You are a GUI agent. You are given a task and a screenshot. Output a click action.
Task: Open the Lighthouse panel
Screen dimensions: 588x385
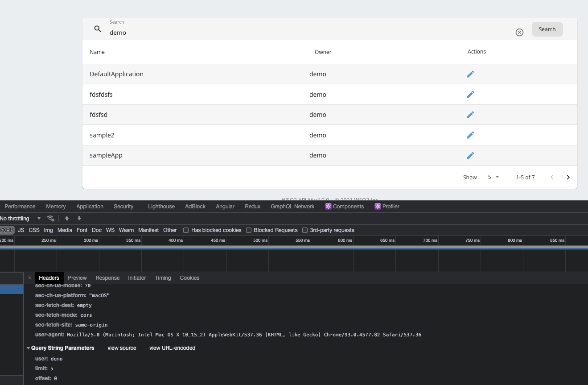pyautogui.click(x=161, y=207)
